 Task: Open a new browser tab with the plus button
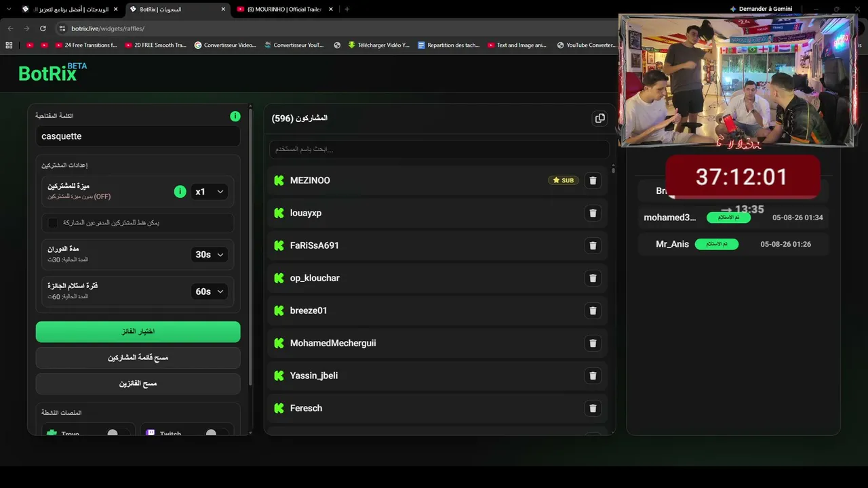point(347,9)
